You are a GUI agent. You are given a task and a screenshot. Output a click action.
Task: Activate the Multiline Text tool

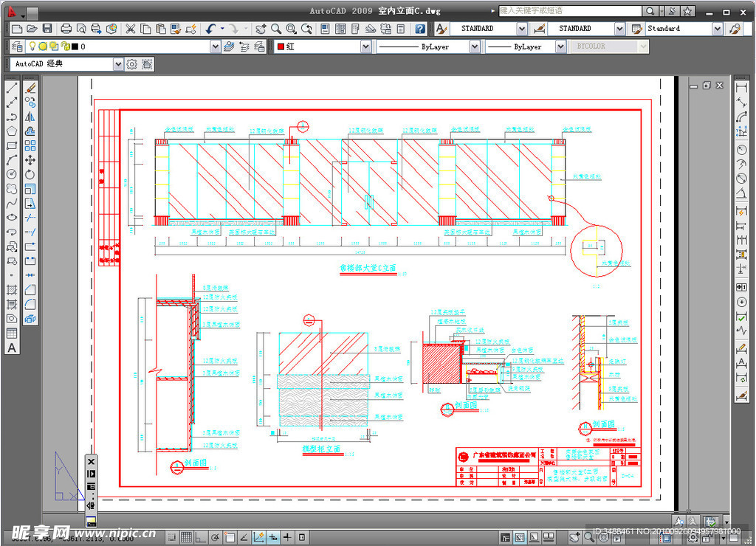[12, 348]
